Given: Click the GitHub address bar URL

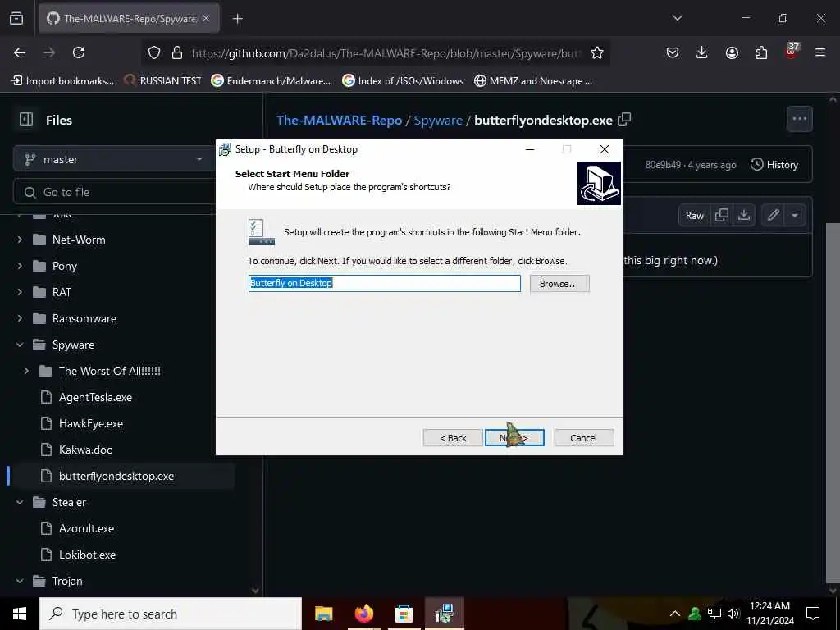Looking at the screenshot, I should [386, 53].
